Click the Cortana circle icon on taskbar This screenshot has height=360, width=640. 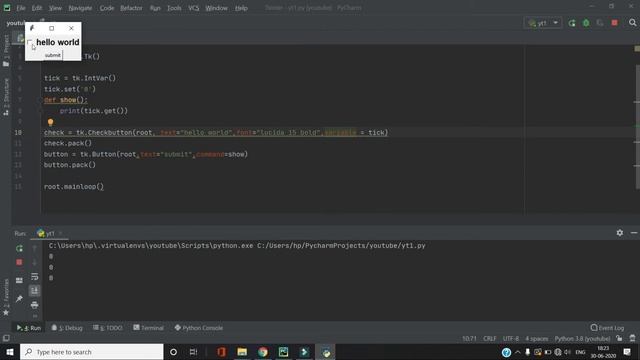tap(173, 352)
